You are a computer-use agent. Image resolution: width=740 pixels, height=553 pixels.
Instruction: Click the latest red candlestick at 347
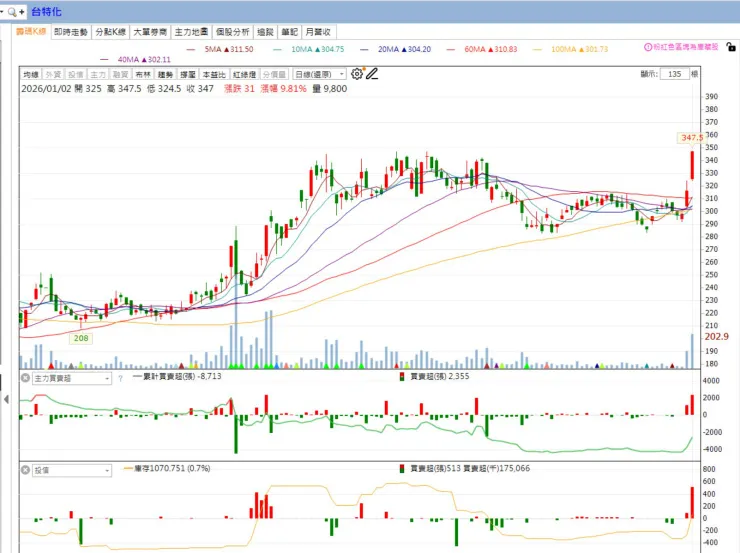coord(692,165)
